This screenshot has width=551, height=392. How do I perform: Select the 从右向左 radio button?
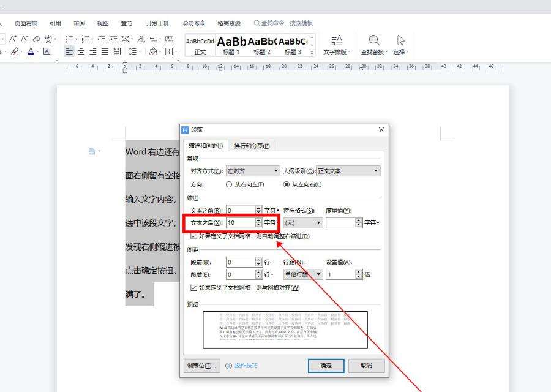(x=229, y=184)
